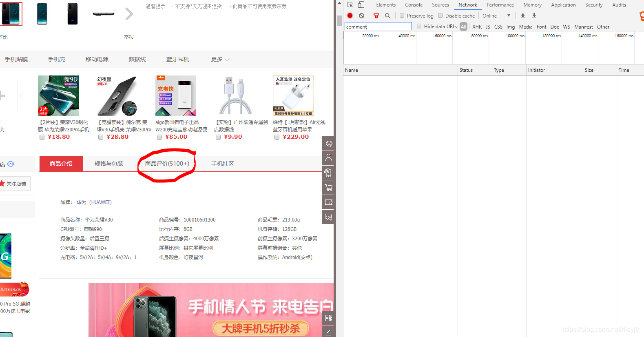Tick the ¥28.80 phone case checkbox
644x337 pixels.
coord(101,137)
